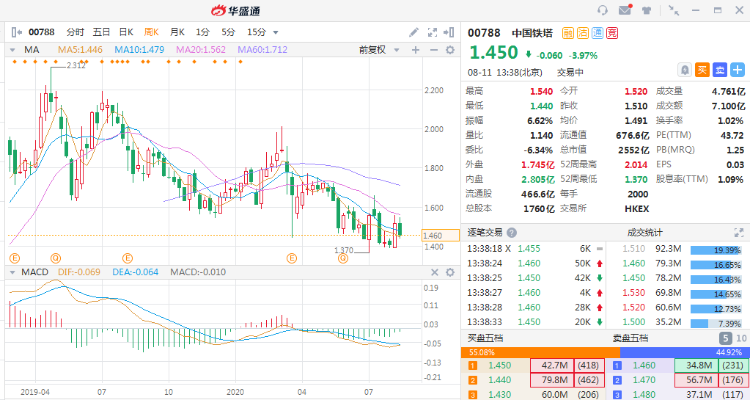Click the stock code 00788 in toolbar
Screen dimensions: 750x400
42,32
